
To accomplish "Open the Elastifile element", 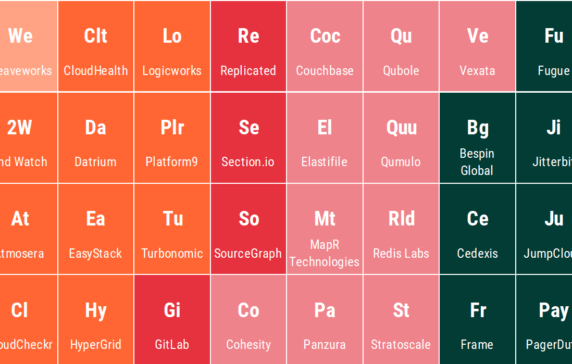I will click(325, 138).
